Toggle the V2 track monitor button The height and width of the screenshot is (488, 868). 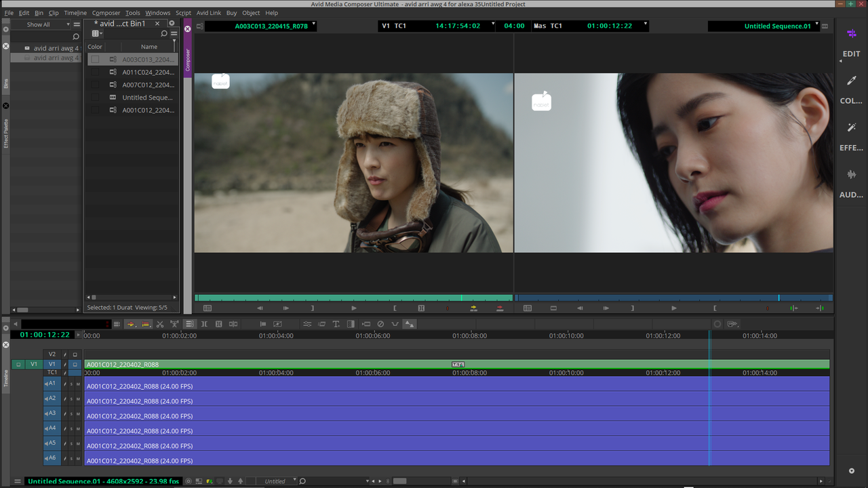click(x=75, y=354)
